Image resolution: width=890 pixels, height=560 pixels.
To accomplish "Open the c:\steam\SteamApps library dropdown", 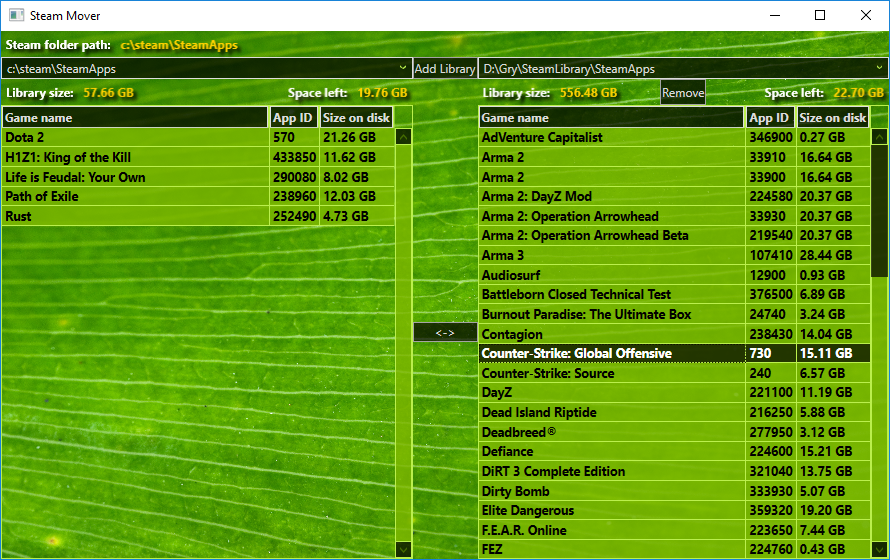I will (207, 69).
